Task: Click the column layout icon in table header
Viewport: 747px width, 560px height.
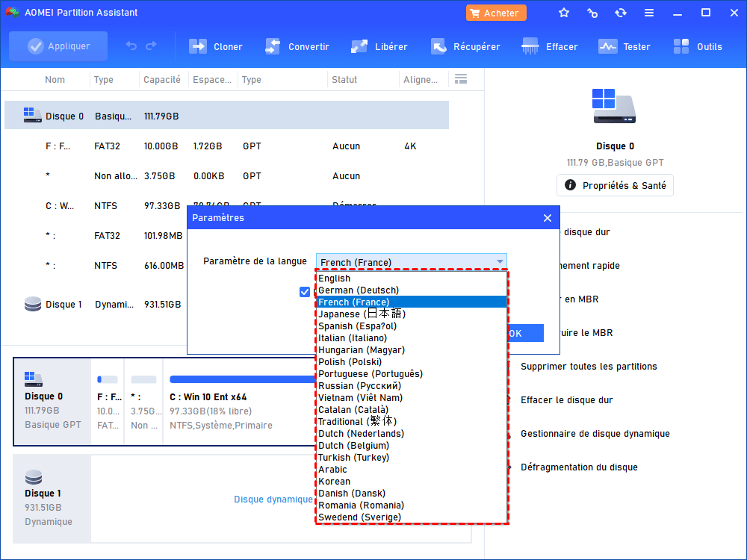Action: [461, 79]
